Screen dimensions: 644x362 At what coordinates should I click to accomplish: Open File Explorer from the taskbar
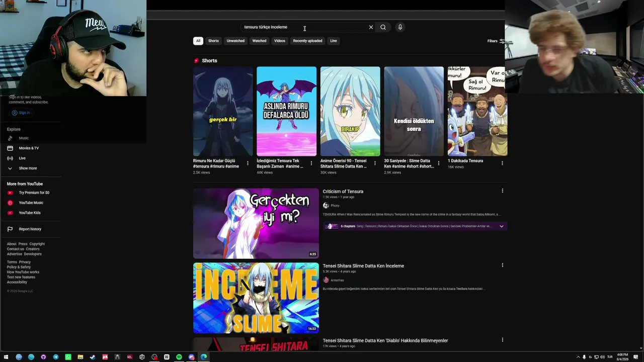80,357
